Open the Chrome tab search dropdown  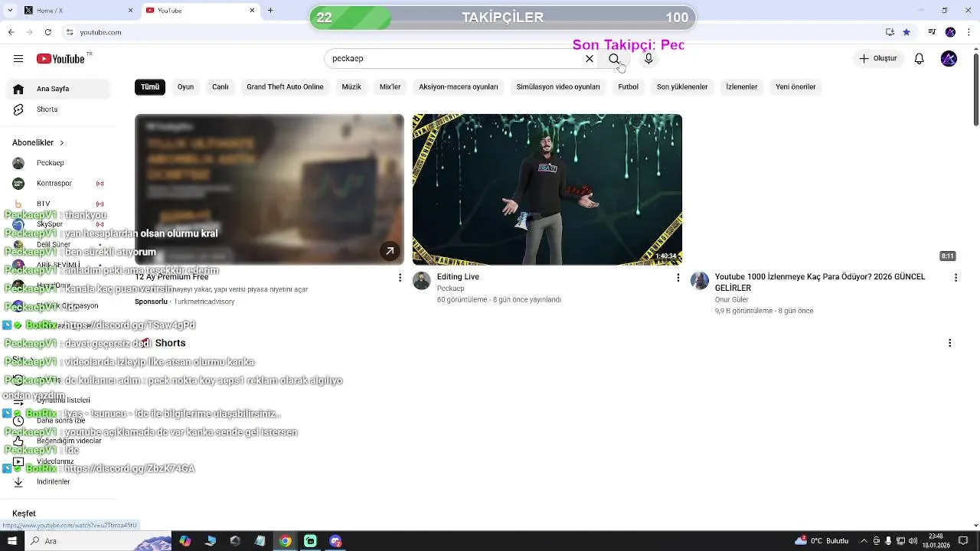tap(11, 11)
